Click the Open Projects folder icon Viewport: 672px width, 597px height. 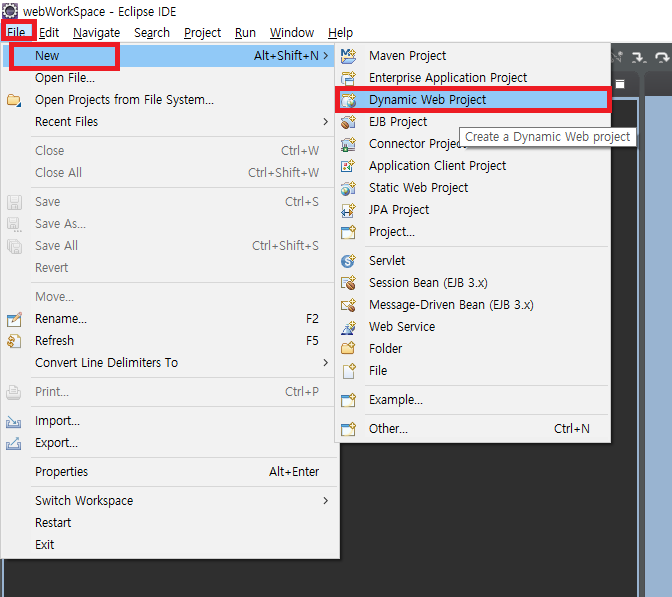tap(14, 100)
